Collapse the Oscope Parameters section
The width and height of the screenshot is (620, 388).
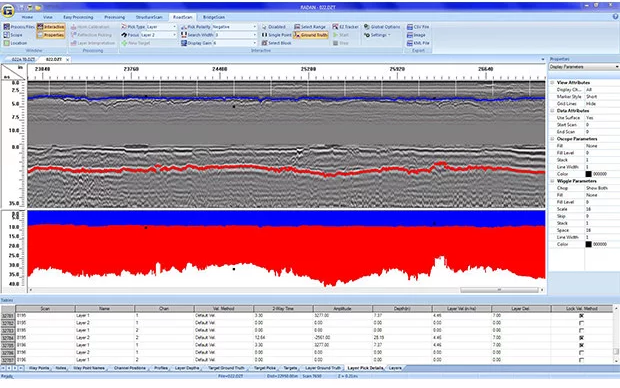coord(552,139)
